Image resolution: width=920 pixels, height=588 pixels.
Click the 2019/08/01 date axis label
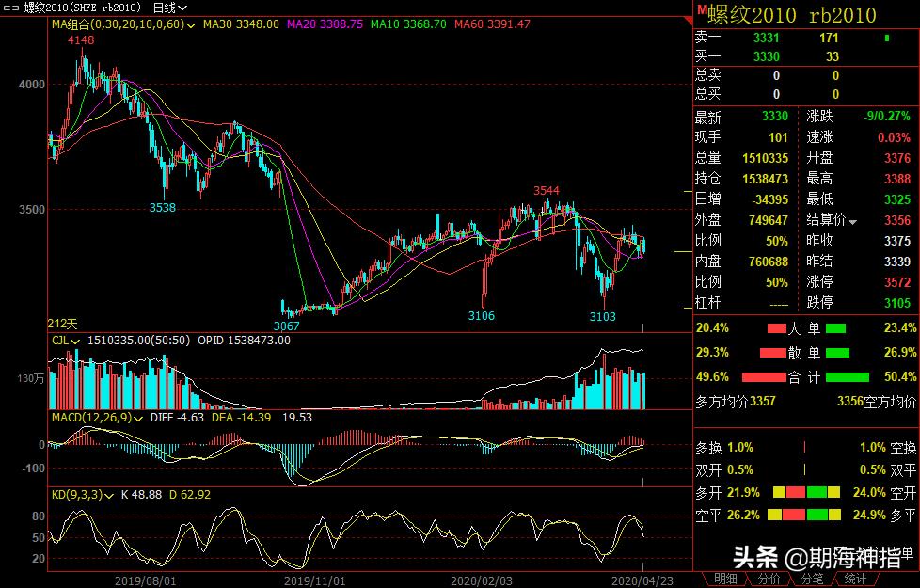[x=145, y=581]
